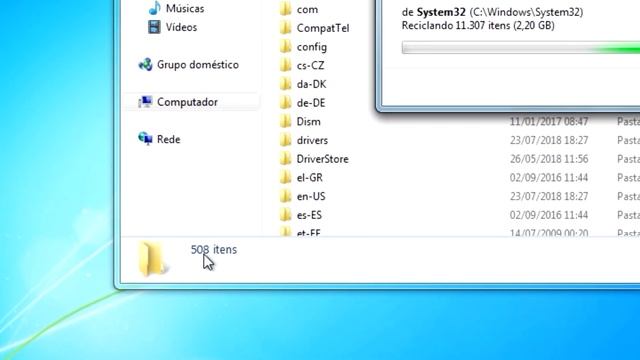Click Dism date 11/01/2017 08:47

(549, 122)
